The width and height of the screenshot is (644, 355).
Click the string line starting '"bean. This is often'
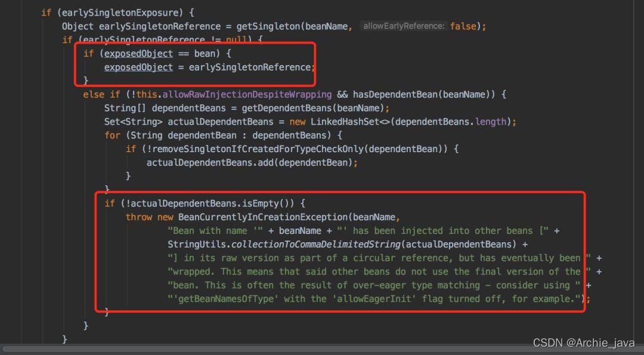(x=374, y=285)
